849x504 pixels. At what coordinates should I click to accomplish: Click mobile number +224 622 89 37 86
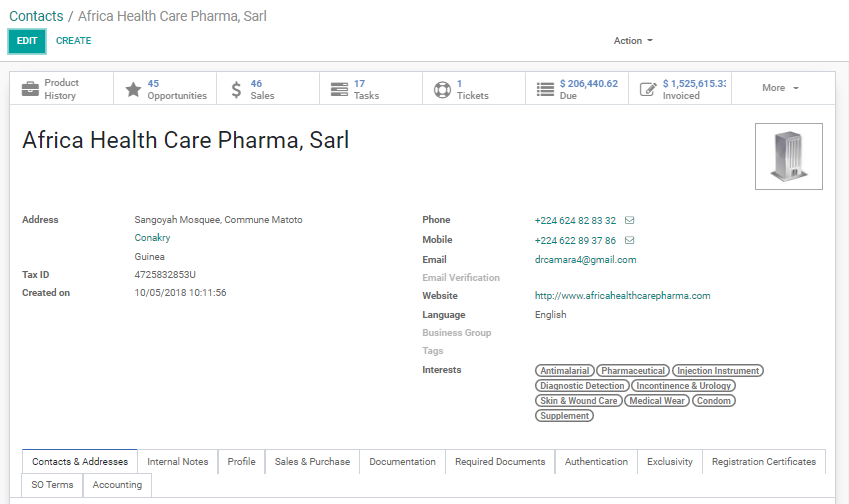[575, 240]
